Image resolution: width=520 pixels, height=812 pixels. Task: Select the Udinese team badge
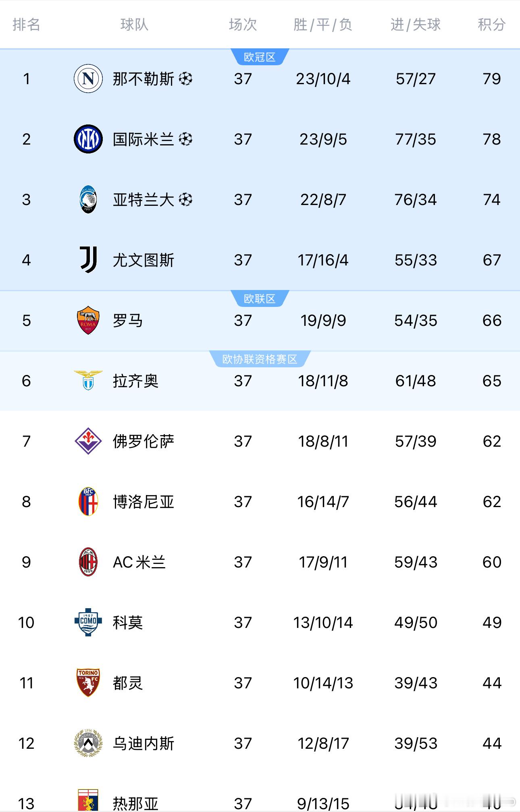tap(88, 743)
